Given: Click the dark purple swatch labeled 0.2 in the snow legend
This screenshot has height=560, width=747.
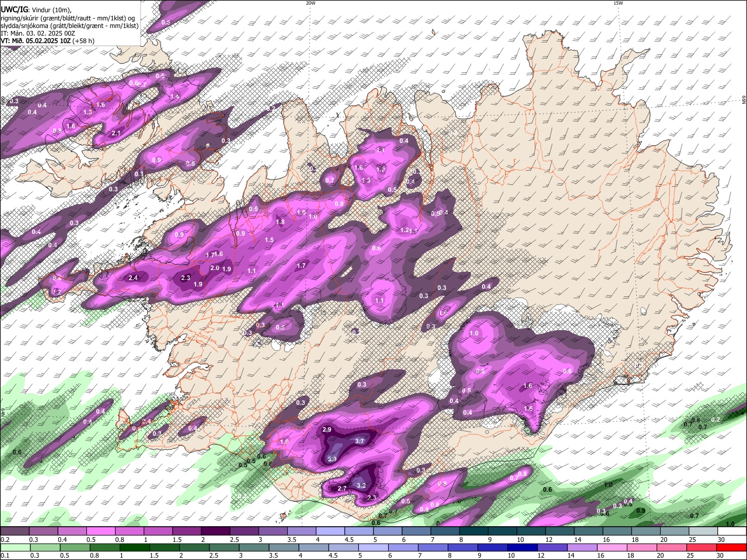Looking at the screenshot, I should point(14,531).
